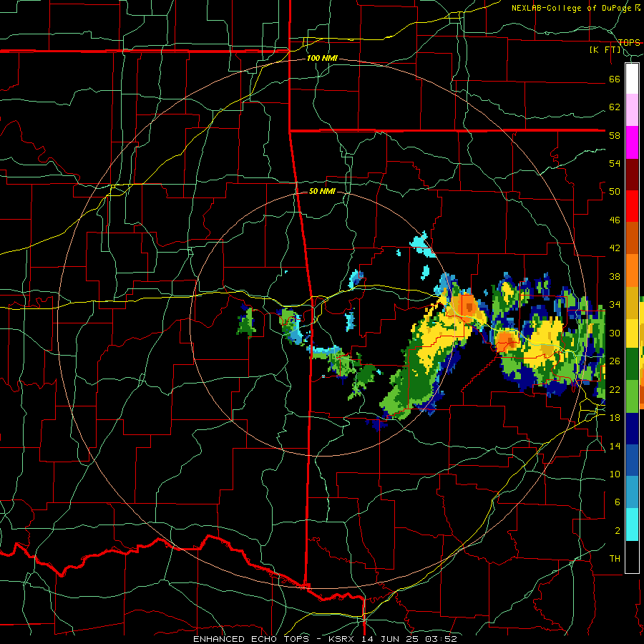Click the dark green legend swatch
Image resolution: width=644 pixels, height=644 pixels.
632,364
